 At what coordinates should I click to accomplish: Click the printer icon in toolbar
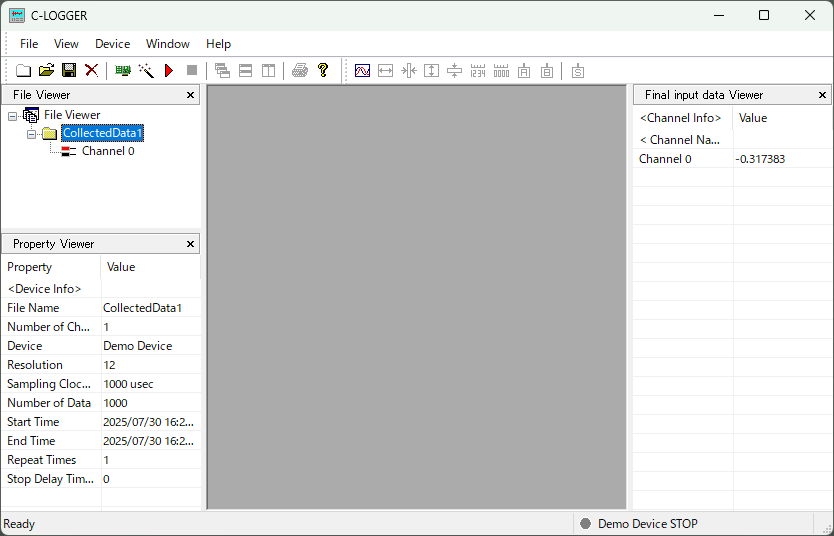pyautogui.click(x=300, y=70)
